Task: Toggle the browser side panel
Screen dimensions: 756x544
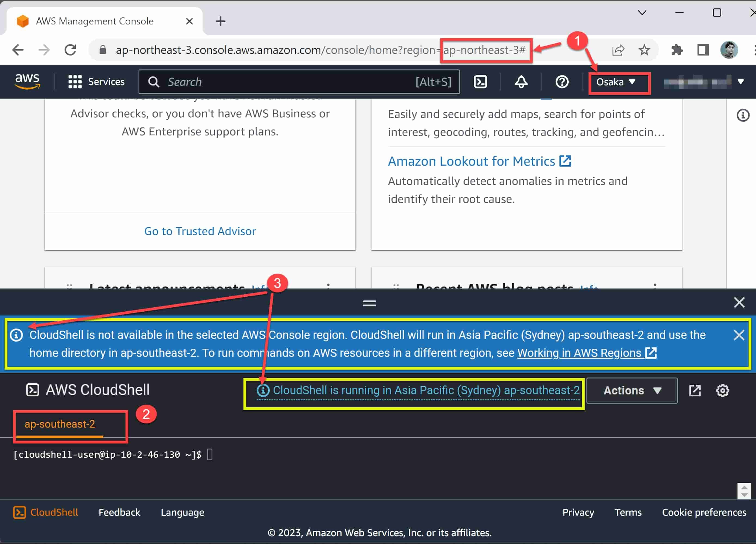Action: 703,50
